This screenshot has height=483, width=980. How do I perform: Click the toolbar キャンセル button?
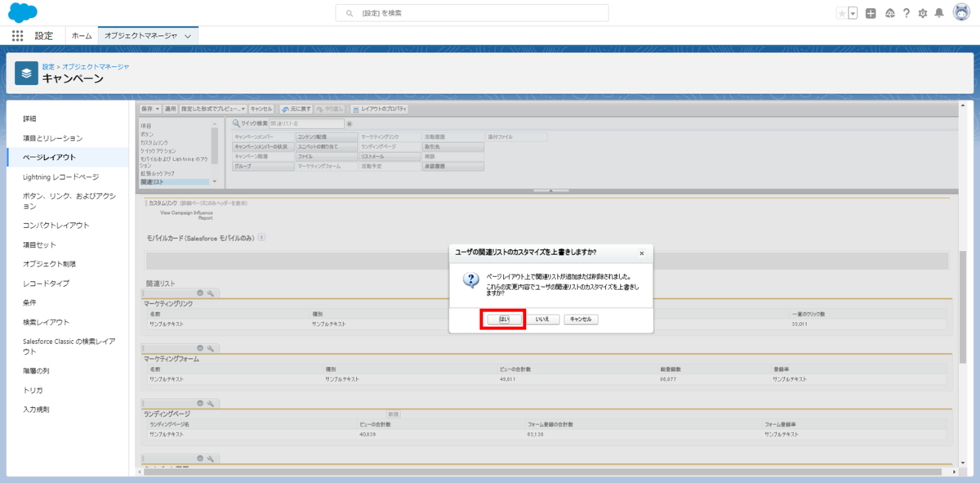pos(261,108)
